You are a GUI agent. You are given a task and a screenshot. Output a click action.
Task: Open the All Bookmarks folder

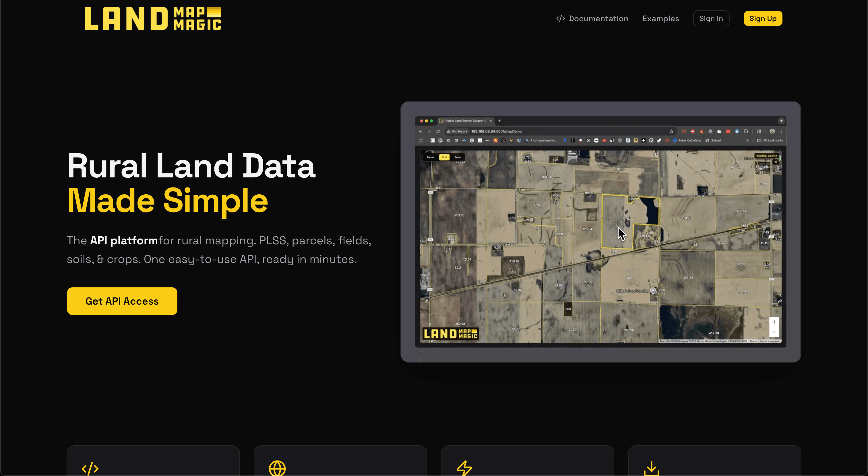[x=770, y=141]
